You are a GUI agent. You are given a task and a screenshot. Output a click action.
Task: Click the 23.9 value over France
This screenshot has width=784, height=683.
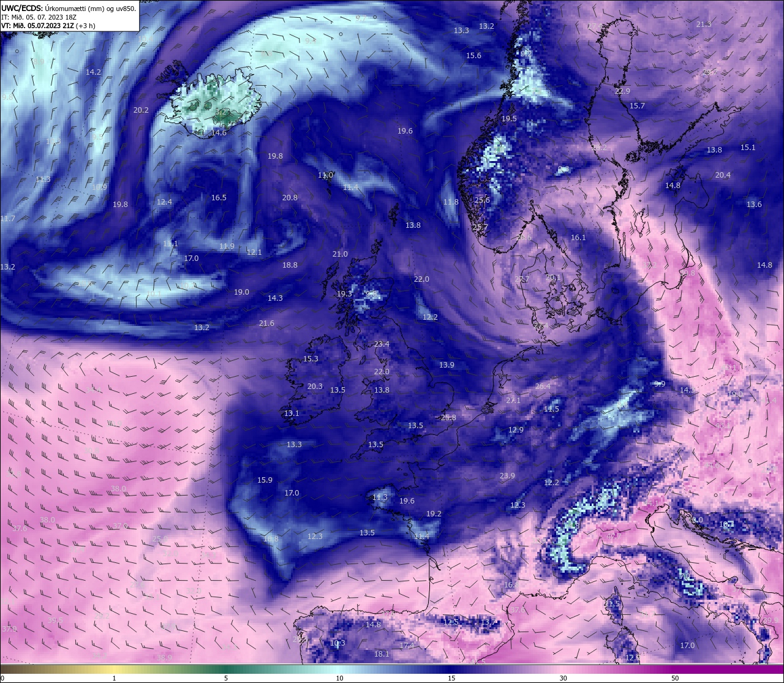pyautogui.click(x=507, y=476)
